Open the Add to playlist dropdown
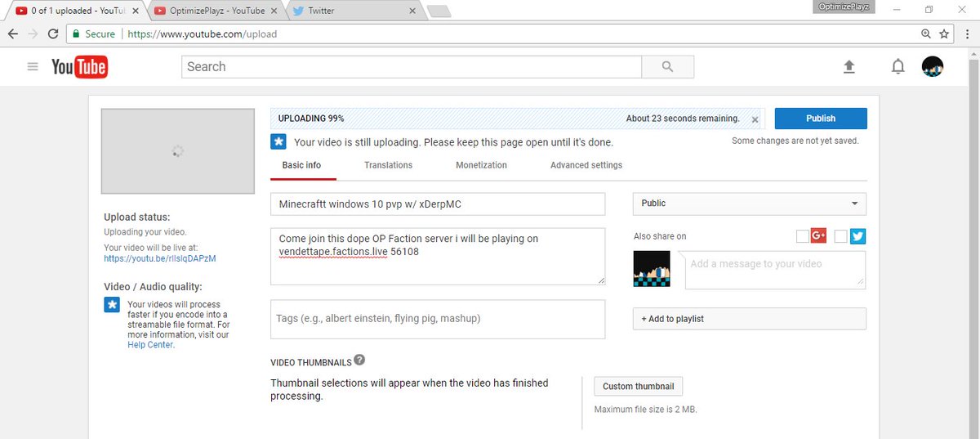The height and width of the screenshot is (439, 980). coord(750,319)
